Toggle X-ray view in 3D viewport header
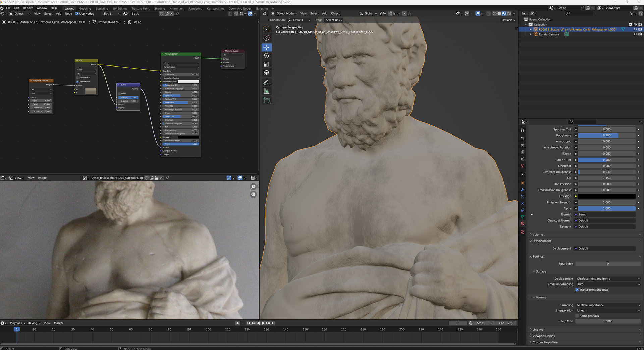Image resolution: width=644 pixels, height=350 pixels. click(x=488, y=14)
